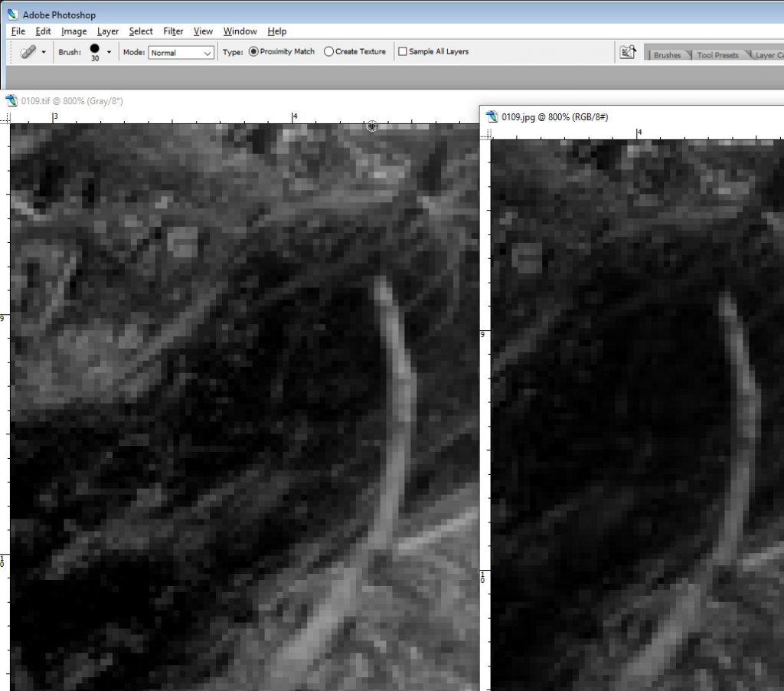This screenshot has height=691, width=784.
Task: Click the brush size preview dot
Action: [x=94, y=48]
